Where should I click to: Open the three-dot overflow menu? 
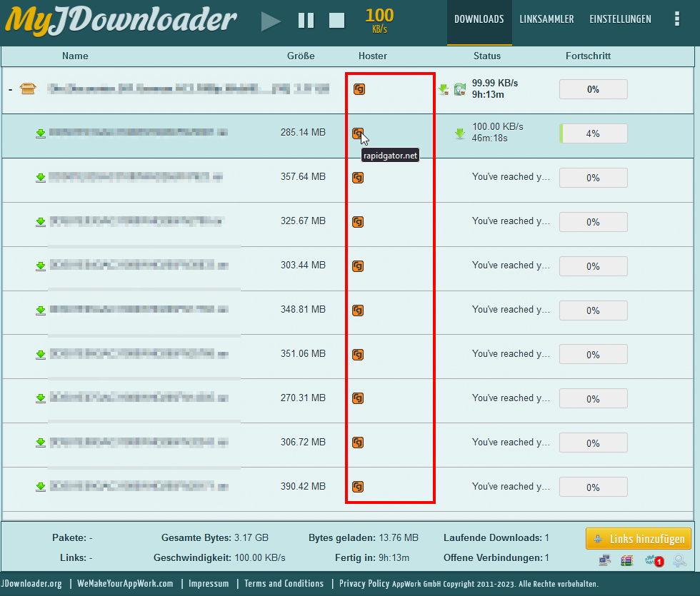(x=676, y=19)
